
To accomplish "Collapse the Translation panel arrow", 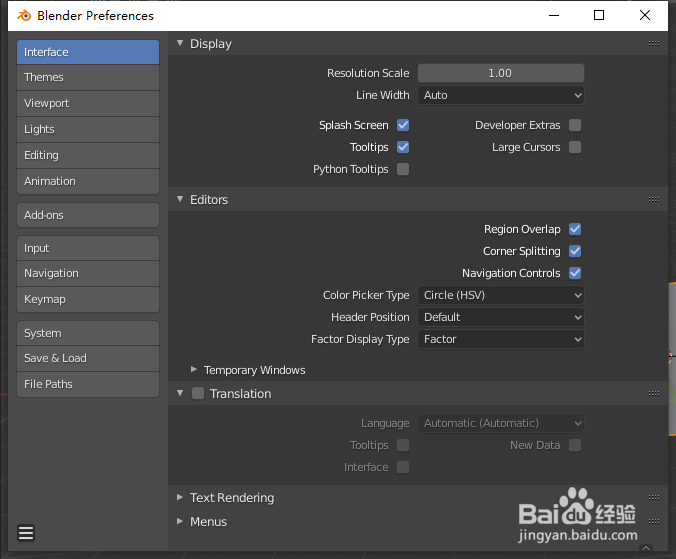I will tap(180, 393).
